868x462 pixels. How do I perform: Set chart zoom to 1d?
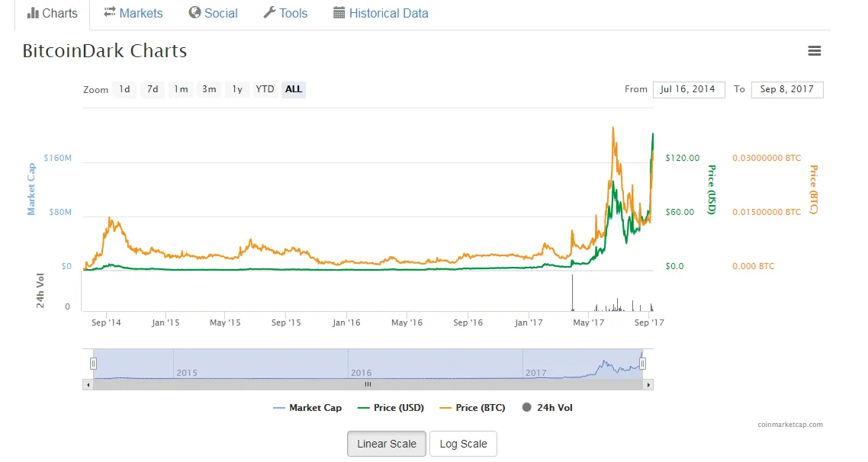[124, 89]
